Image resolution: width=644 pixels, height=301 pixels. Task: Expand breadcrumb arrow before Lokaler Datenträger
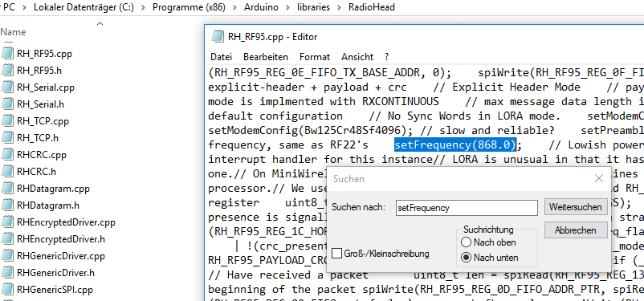click(24, 7)
